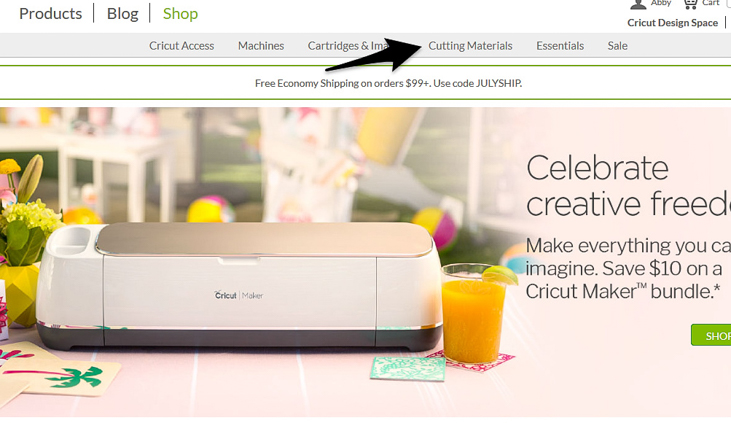The width and height of the screenshot is (731, 423).
Task: Go to the Blog page
Action: tap(123, 14)
